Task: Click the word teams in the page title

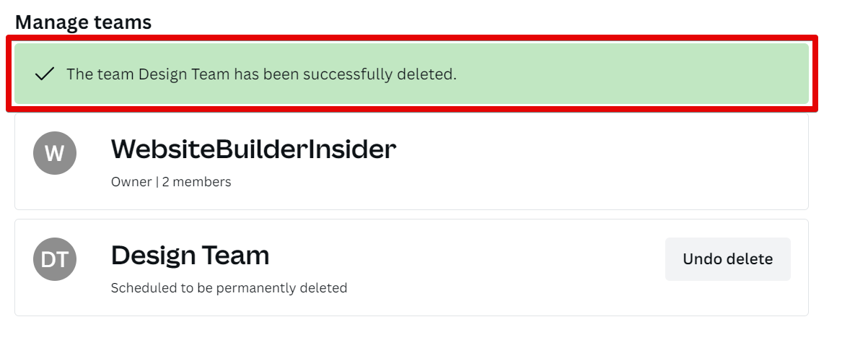Action: coord(123,22)
